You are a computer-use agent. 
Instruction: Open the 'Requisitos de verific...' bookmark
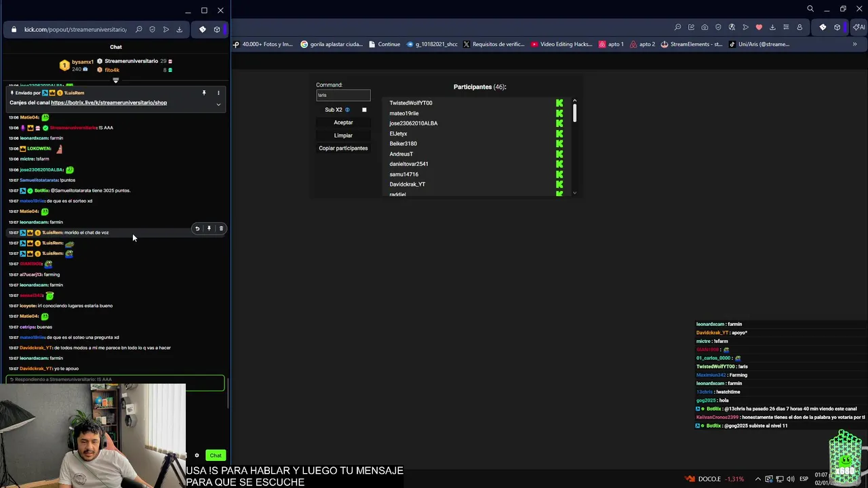click(494, 44)
